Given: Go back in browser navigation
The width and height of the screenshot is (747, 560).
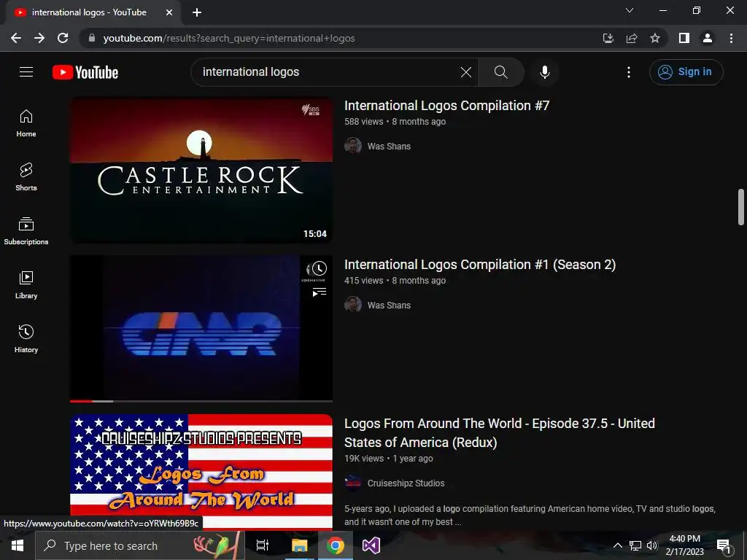Looking at the screenshot, I should click(x=16, y=38).
